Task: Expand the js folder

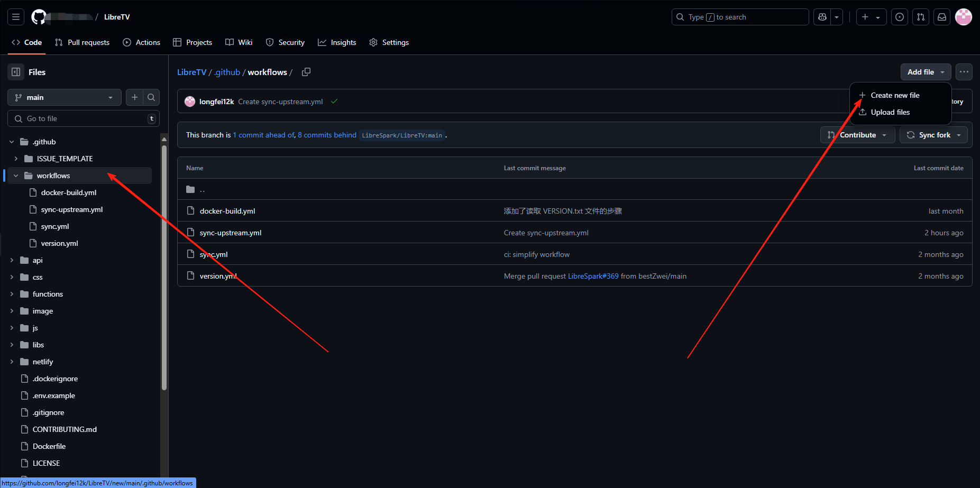Action: click(12, 328)
